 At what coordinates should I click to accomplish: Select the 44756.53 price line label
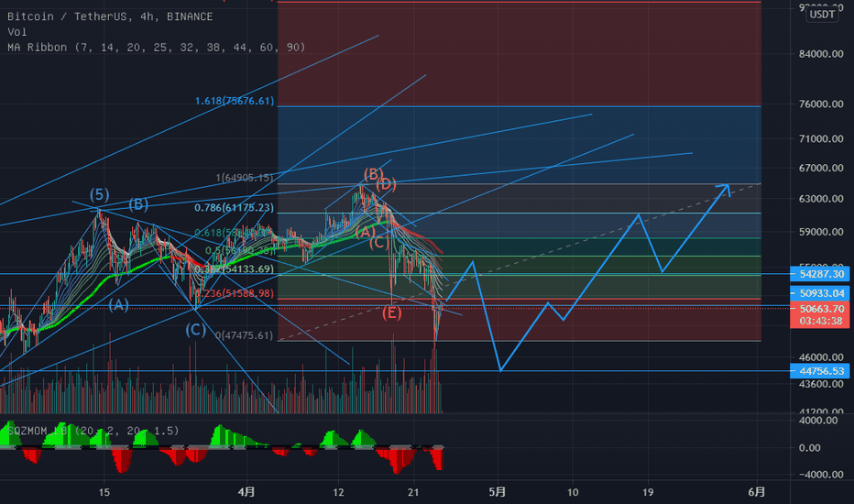pyautogui.click(x=821, y=371)
